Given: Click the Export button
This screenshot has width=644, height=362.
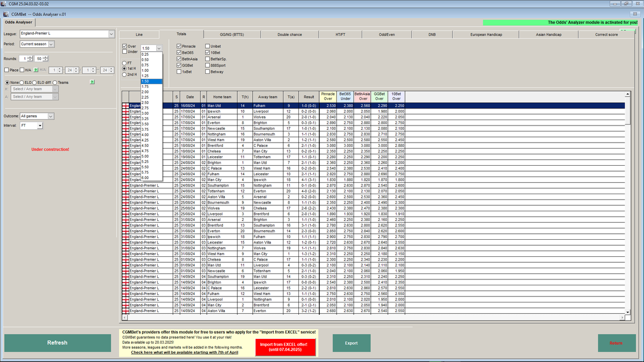Looking at the screenshot, I should [351, 343].
